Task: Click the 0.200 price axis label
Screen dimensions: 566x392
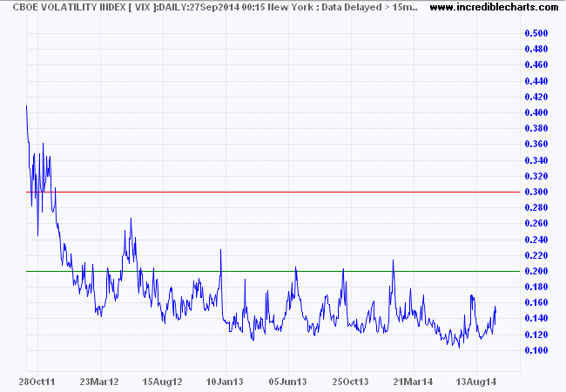Action: tap(536, 271)
